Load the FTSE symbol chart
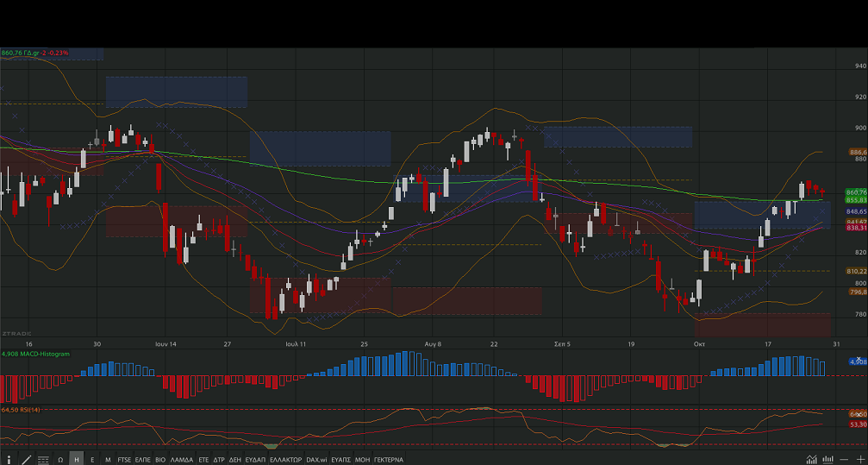Image resolution: width=868 pixels, height=465 pixels. [124, 460]
